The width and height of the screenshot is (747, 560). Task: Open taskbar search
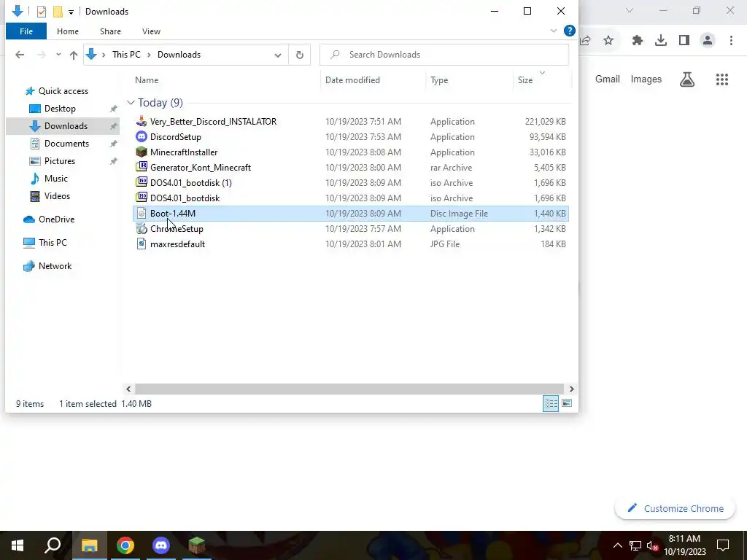click(53, 545)
